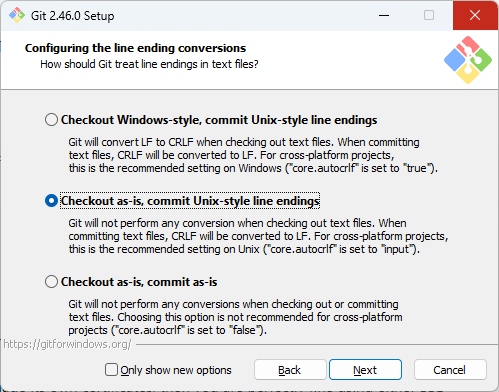
Task: Open the gitforwindows.org link
Action: click(67, 344)
